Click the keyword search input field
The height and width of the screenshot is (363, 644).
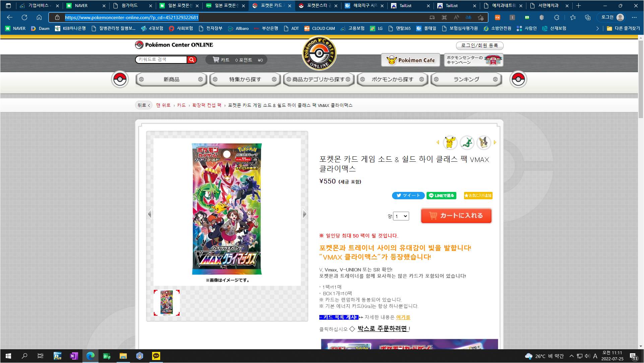[x=161, y=60]
